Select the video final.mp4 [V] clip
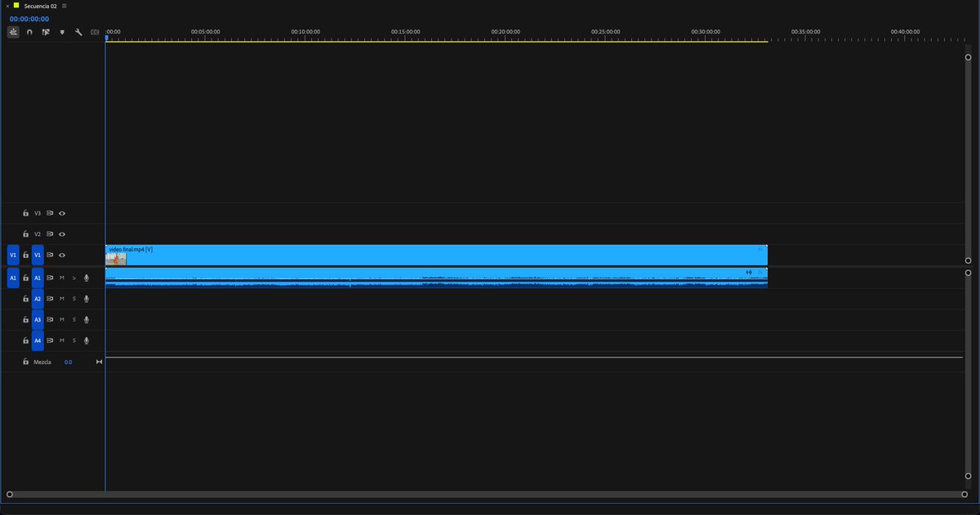980x515 pixels. pyautogui.click(x=436, y=255)
